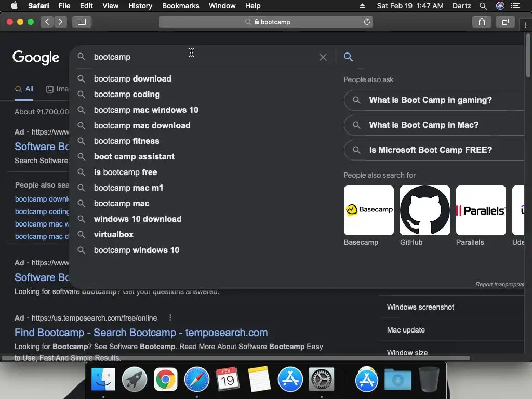Screen dimensions: 532x399
Task: Open the Apple menu
Action: click(14, 6)
